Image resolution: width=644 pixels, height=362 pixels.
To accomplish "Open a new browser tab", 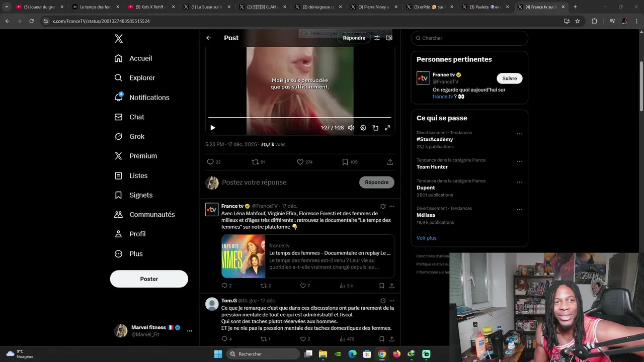I will (575, 7).
